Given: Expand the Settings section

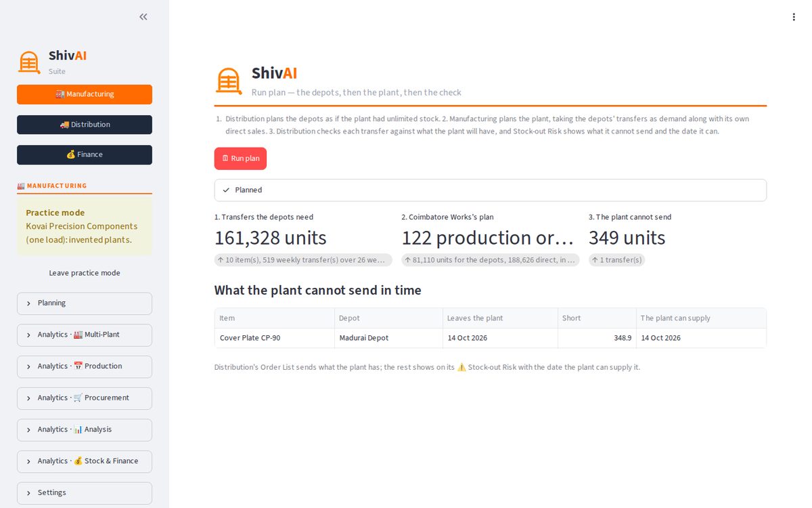Looking at the screenshot, I should click(x=85, y=493).
